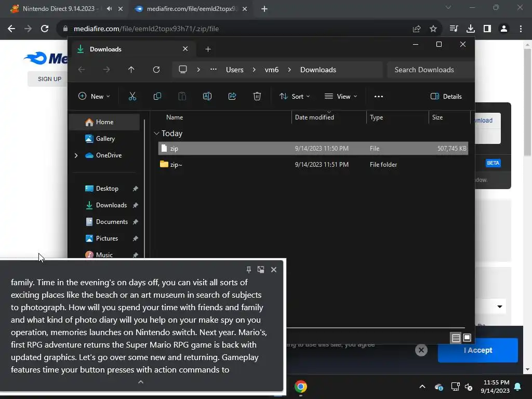The height and width of the screenshot is (399, 532).
Task: Click the Chrome address bar URL
Action: 146,29
